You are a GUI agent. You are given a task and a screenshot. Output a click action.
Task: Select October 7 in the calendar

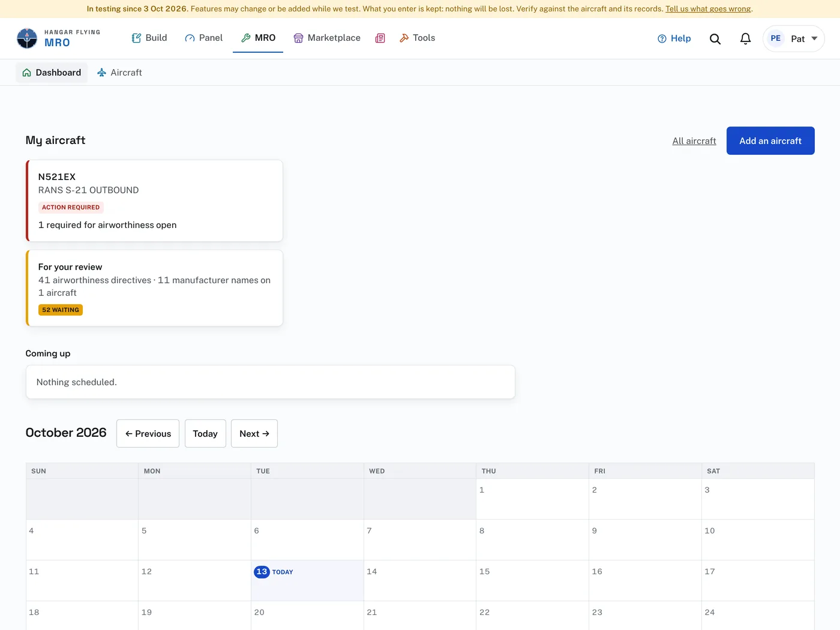420,539
